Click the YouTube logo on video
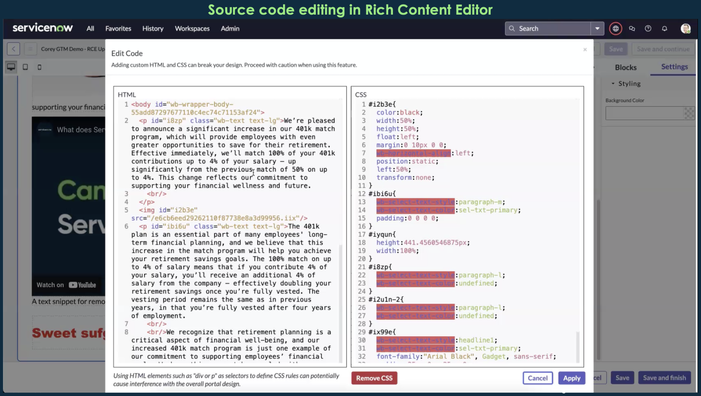701x396 pixels. click(x=83, y=285)
